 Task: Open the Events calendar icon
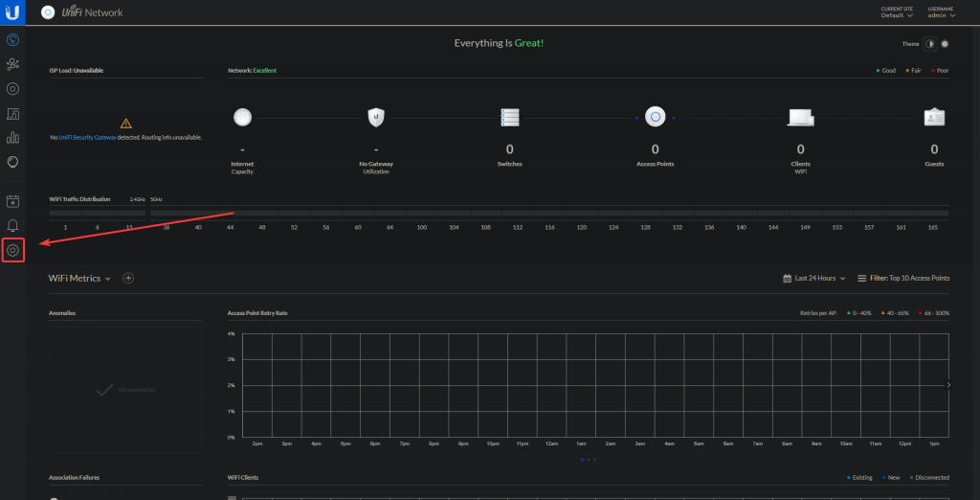[12, 201]
